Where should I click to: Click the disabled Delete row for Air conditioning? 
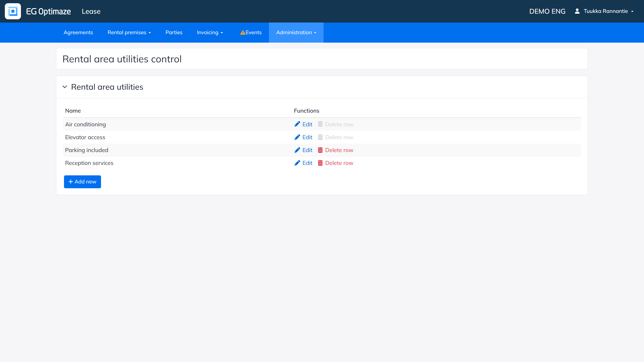click(x=335, y=124)
